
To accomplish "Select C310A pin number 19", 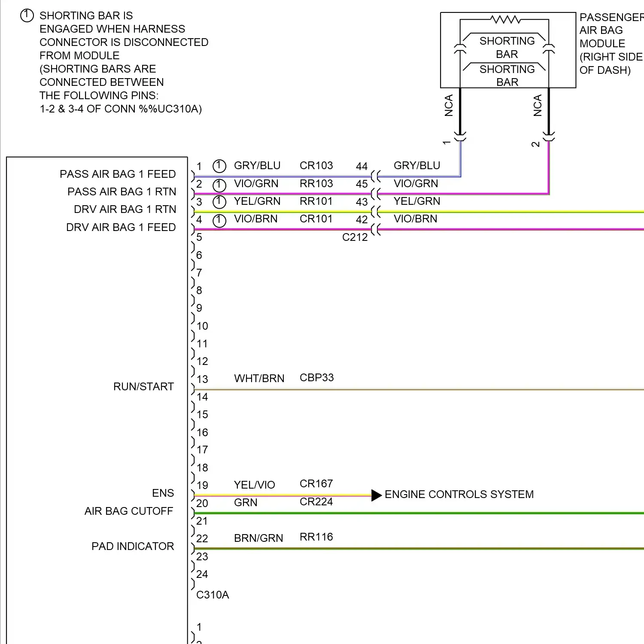I will click(x=202, y=485).
